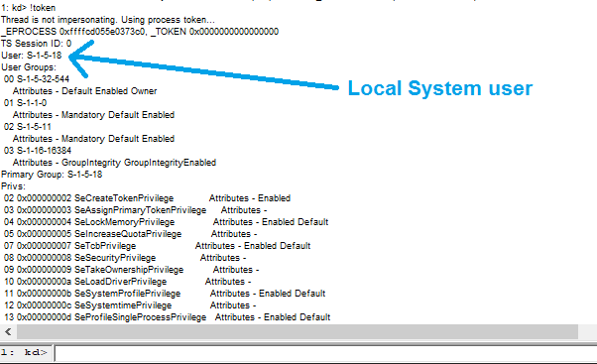Click the horizontal scrollbar left arrow
This screenshot has height=364, width=597.
(x=8, y=332)
